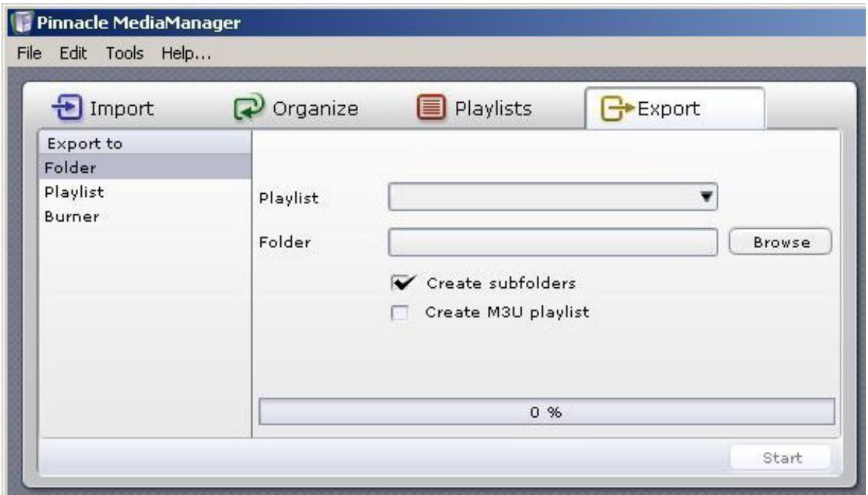Click the Playlist field label
Screen dimensions: 868x495
tap(289, 198)
